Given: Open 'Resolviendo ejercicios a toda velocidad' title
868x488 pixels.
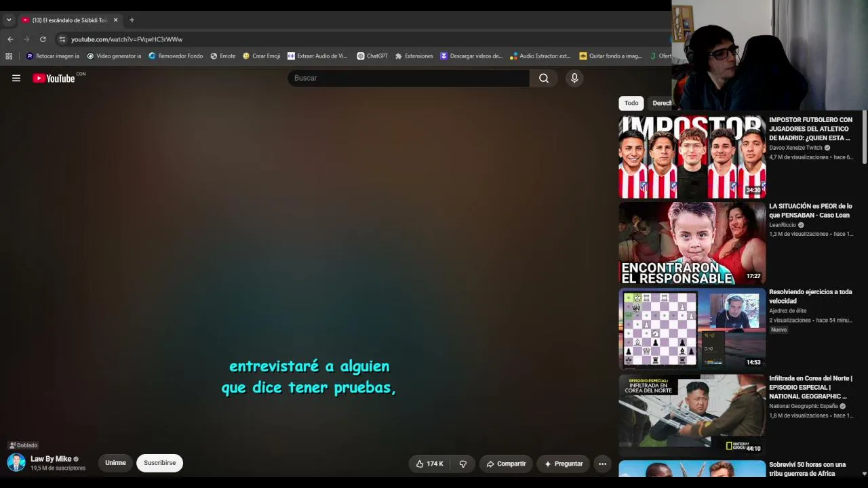Looking at the screenshot, I should tap(810, 296).
